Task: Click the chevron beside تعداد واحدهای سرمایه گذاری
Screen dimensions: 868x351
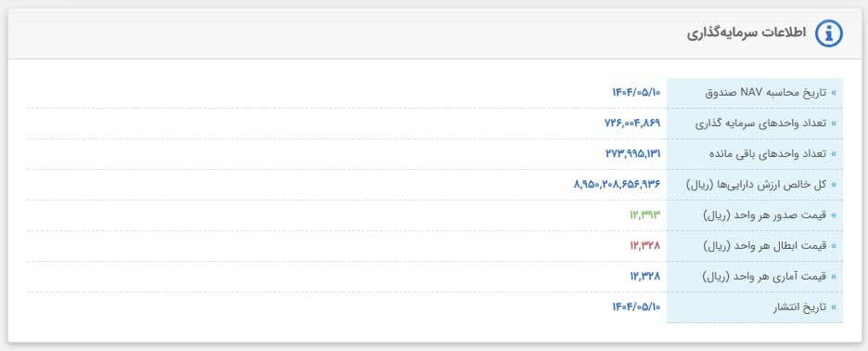Action: (x=834, y=123)
